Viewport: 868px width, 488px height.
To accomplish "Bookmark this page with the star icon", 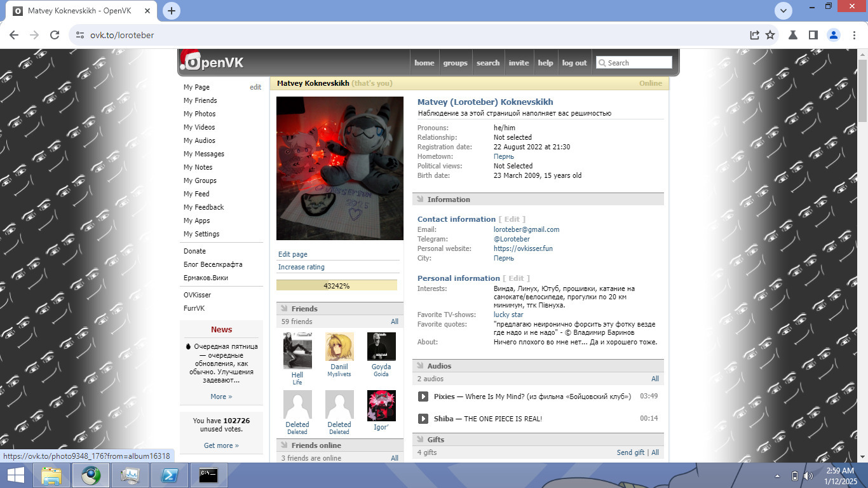I will click(x=770, y=36).
